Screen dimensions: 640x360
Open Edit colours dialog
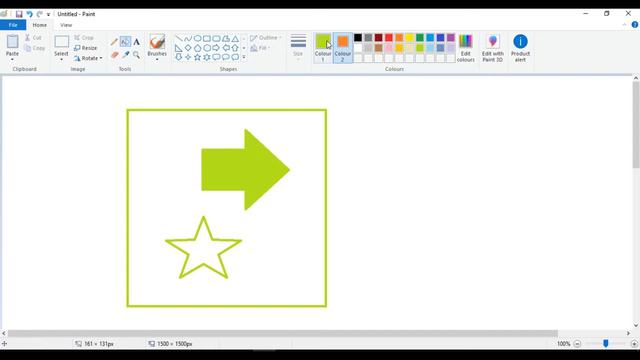(465, 48)
